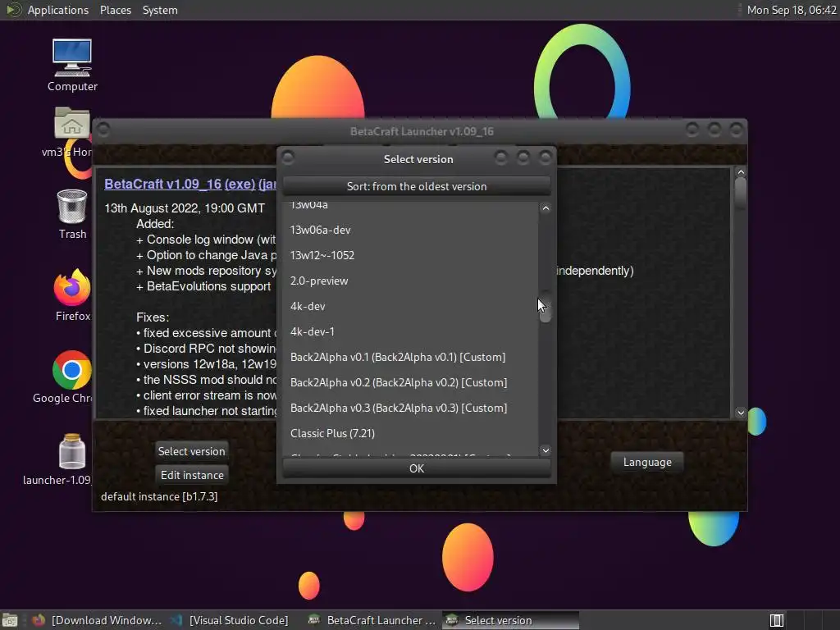840x630 pixels.
Task: Click the version list scrollbar thumb
Action: pyautogui.click(x=546, y=307)
